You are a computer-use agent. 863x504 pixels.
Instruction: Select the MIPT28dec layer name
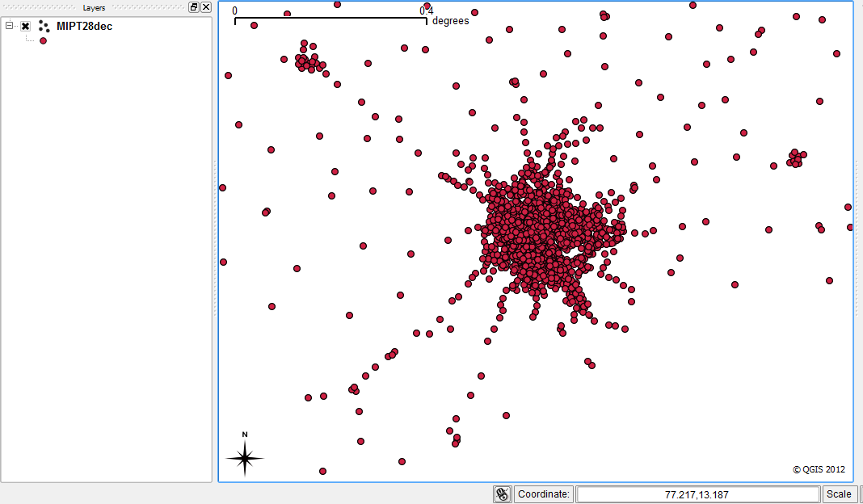[84, 27]
